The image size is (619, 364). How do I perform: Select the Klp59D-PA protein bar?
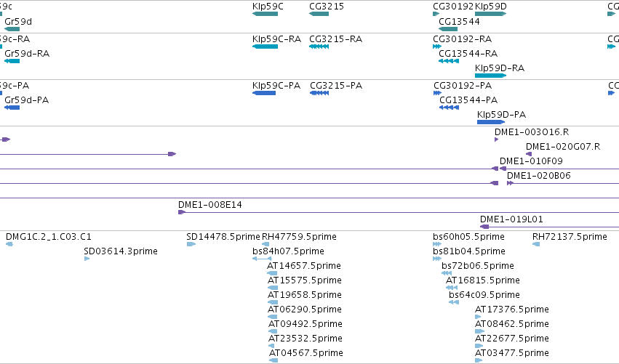click(491, 122)
